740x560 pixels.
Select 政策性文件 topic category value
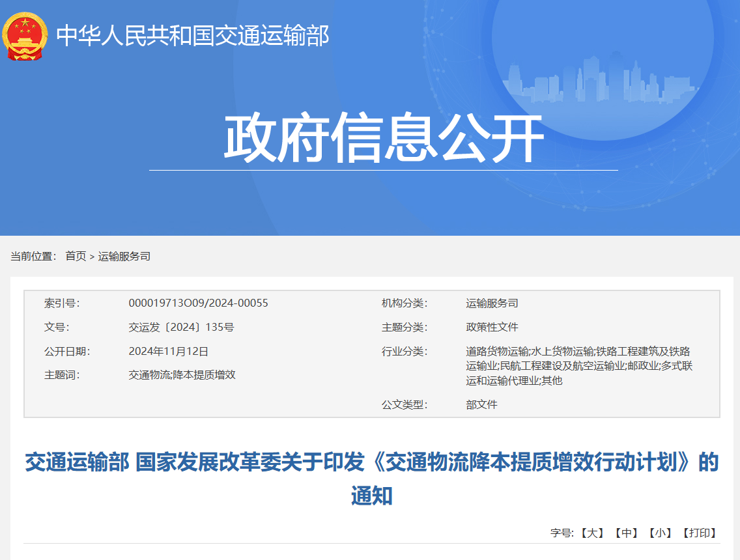pos(492,327)
